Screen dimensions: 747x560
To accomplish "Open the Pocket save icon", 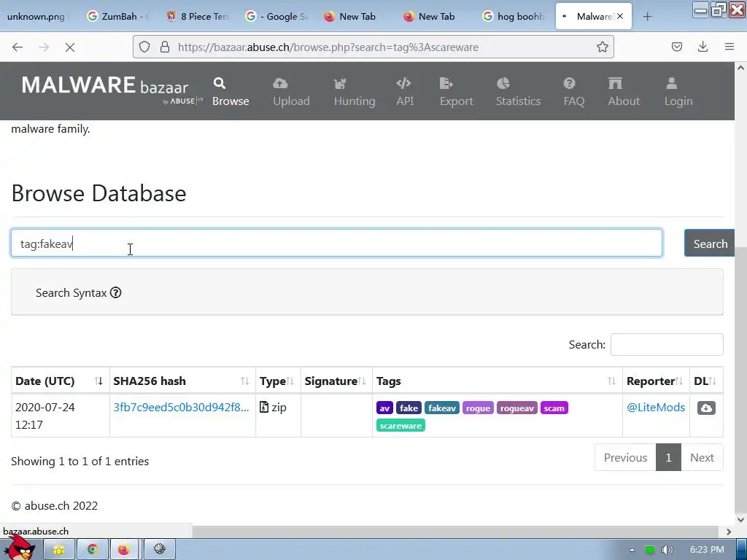I will pyautogui.click(x=676, y=47).
